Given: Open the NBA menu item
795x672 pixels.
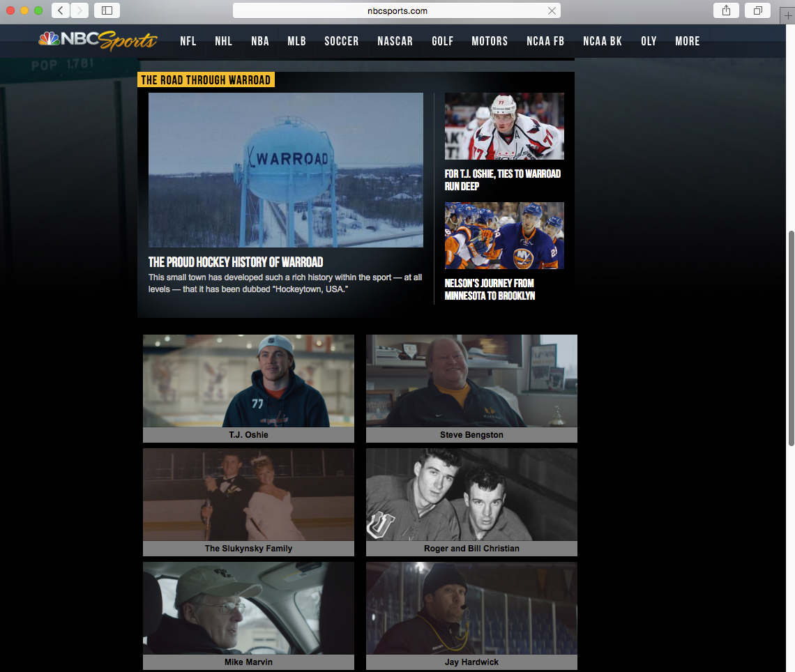Looking at the screenshot, I should (x=260, y=41).
